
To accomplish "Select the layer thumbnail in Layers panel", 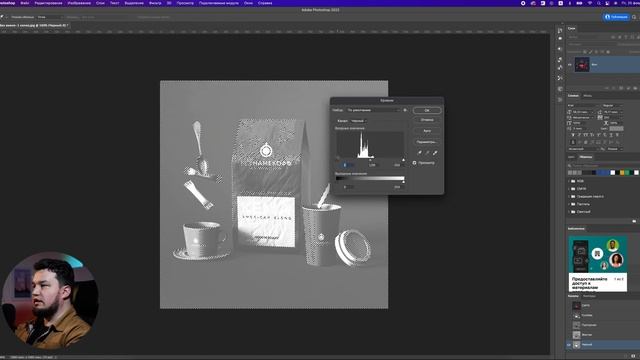I will pyautogui.click(x=582, y=64).
